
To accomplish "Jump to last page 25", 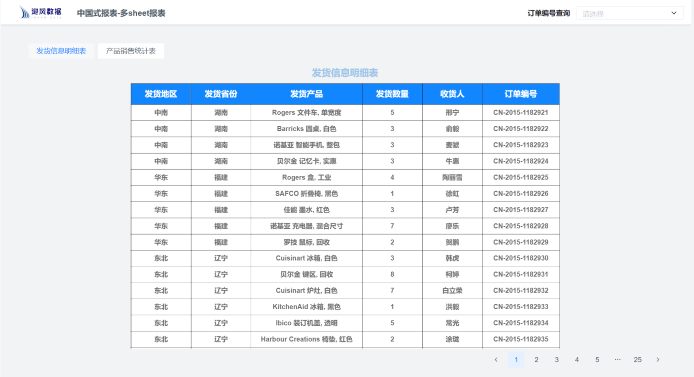I will click(x=637, y=360).
